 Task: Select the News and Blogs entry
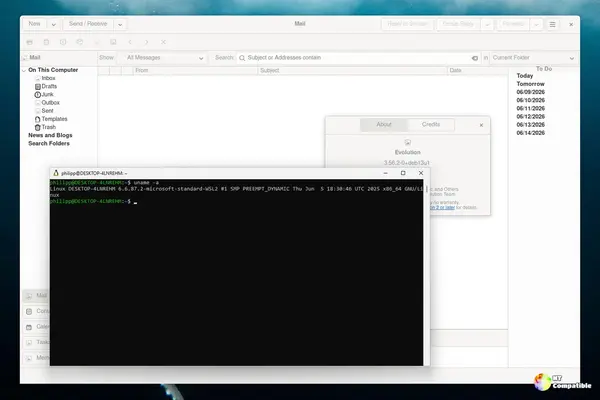click(50, 135)
